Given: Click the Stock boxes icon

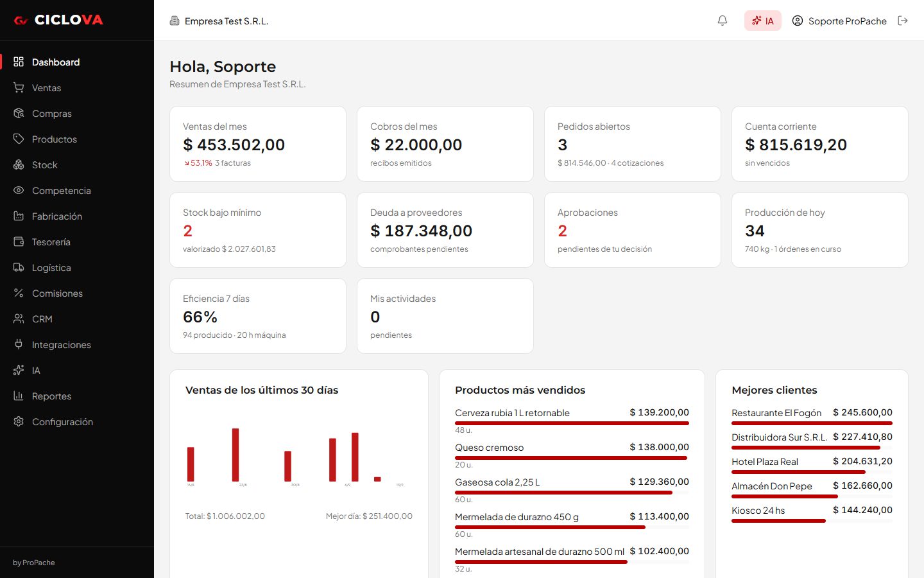Looking at the screenshot, I should point(19,164).
